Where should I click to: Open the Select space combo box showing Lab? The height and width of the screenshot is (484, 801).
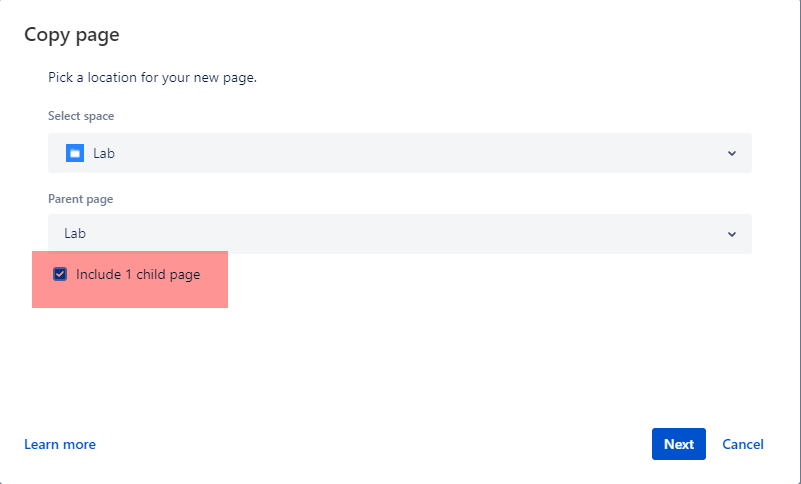pyautogui.click(x=399, y=153)
